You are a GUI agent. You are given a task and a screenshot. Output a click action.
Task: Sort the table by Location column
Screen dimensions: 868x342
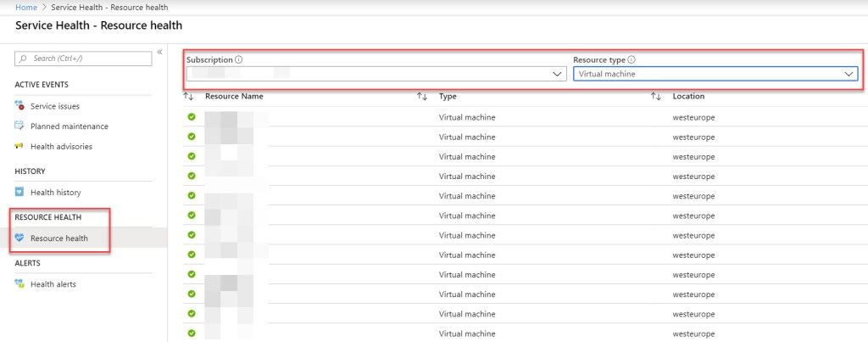click(x=655, y=97)
